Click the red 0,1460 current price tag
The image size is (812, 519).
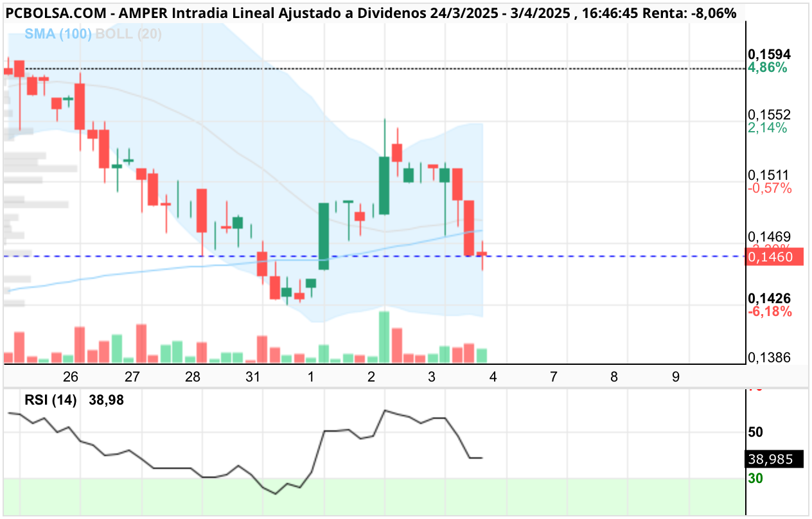point(775,257)
